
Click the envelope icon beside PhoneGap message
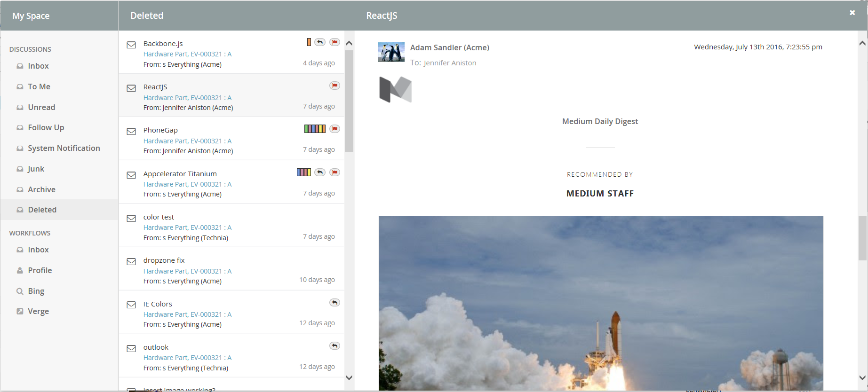[x=131, y=132]
